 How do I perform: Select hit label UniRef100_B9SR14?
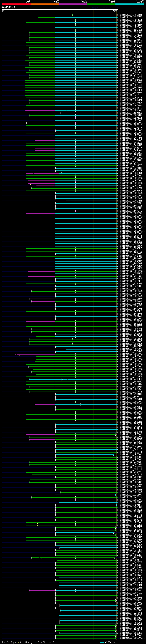[131, 30]
